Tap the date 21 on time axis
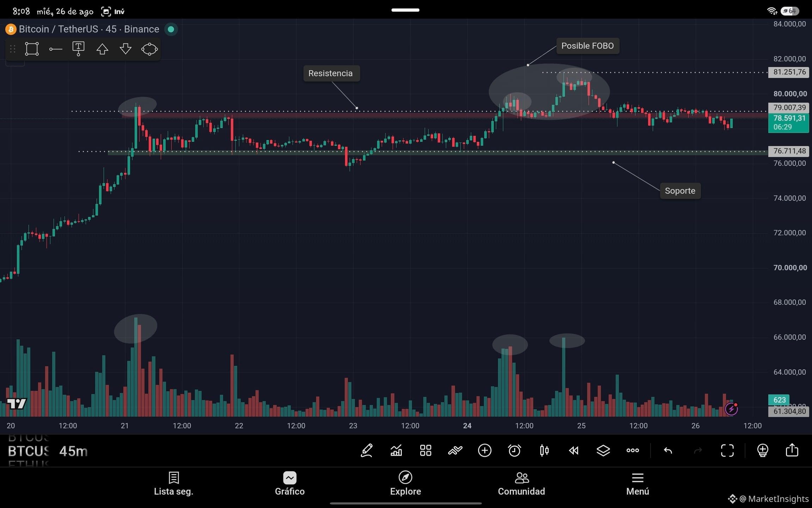 pyautogui.click(x=125, y=426)
